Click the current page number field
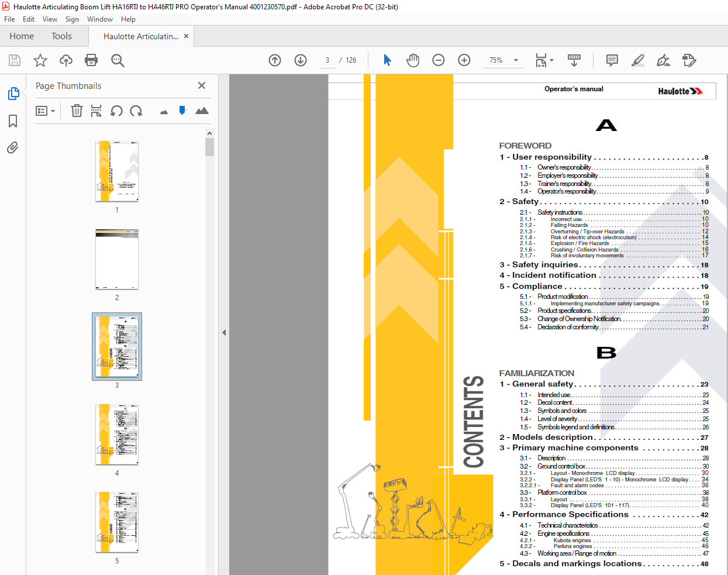Viewport: 728px width, 575px height. (x=327, y=60)
